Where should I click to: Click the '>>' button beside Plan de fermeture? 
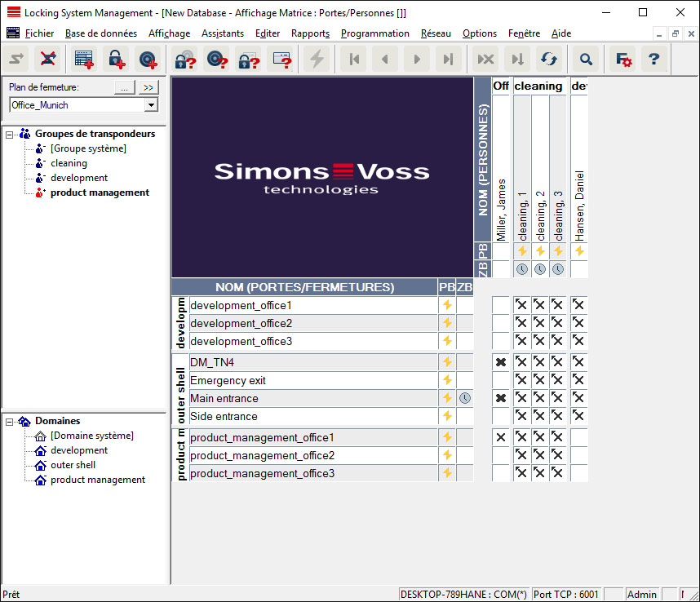point(148,87)
